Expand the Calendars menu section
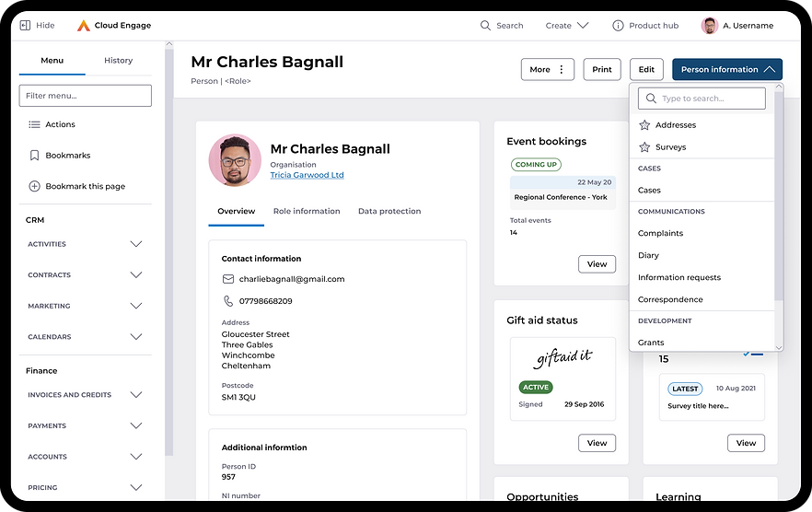 136,337
